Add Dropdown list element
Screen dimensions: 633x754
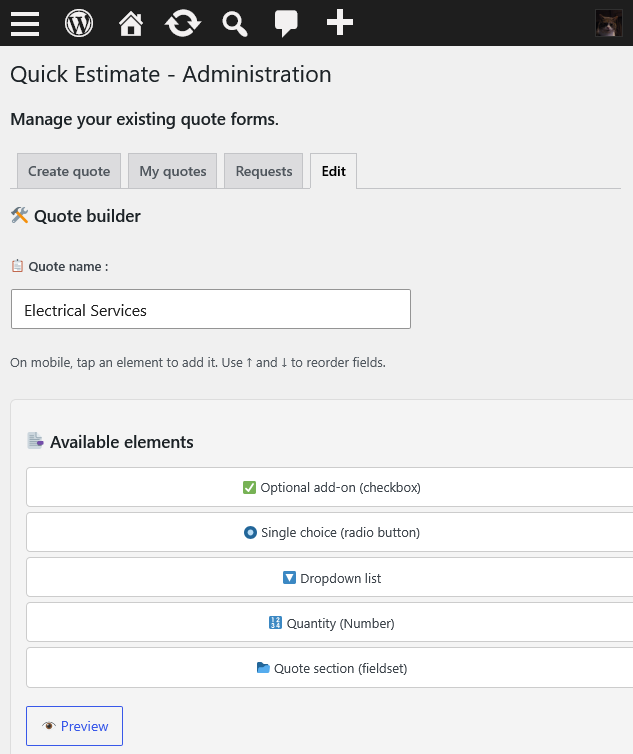331,578
